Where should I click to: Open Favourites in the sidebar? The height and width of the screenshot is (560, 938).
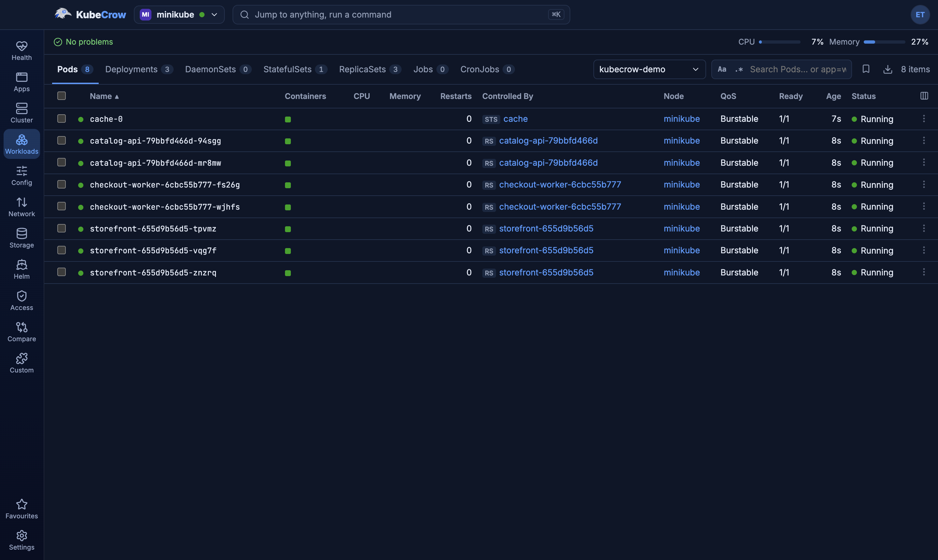coord(21,509)
